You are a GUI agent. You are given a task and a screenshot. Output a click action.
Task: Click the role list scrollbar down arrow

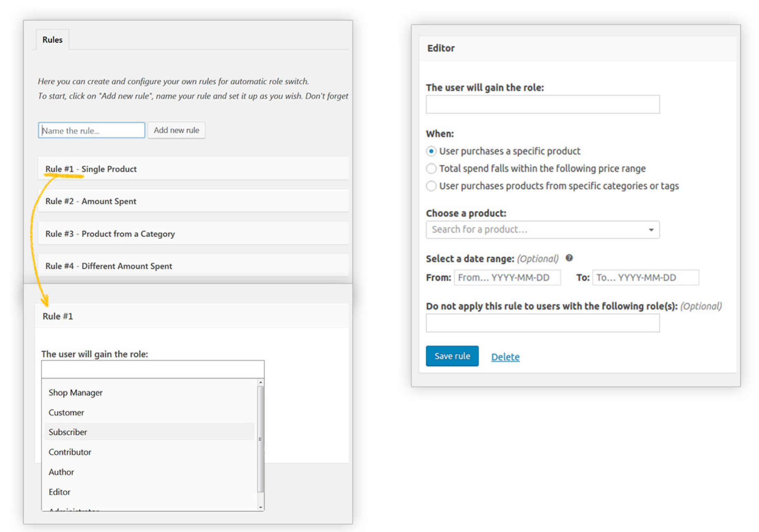tap(260, 507)
